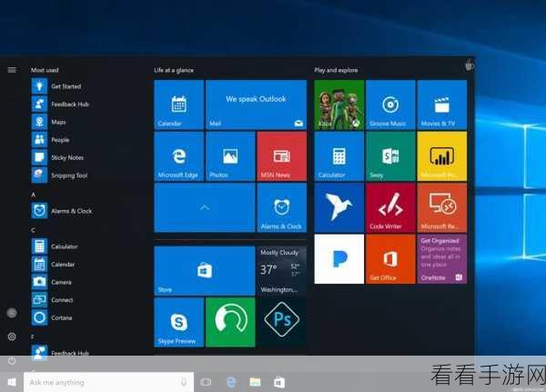
Task: Open the Code Writer tile
Action: (390, 208)
